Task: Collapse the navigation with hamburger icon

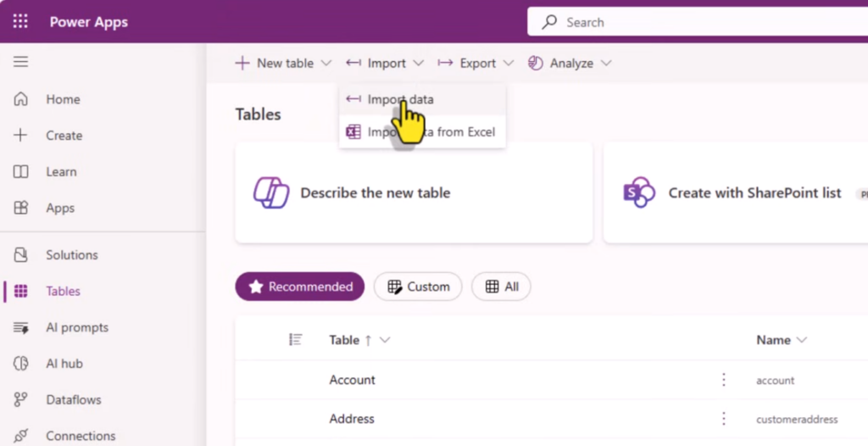Action: (20, 62)
